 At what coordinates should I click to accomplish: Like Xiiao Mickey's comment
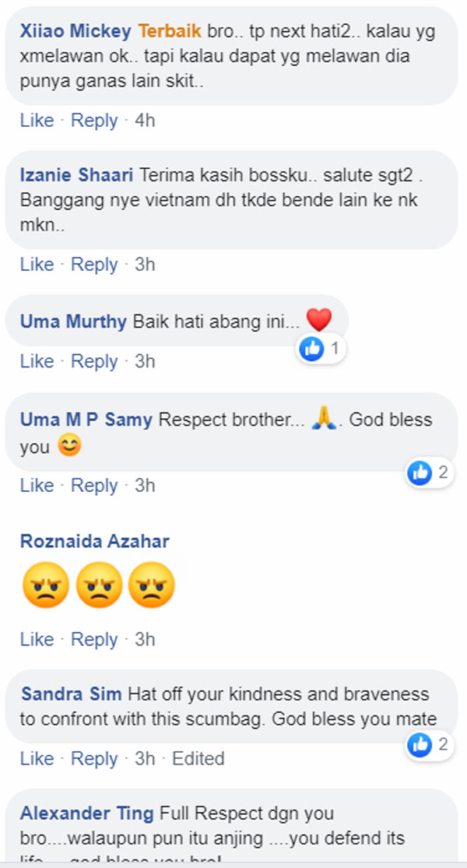[x=37, y=121]
